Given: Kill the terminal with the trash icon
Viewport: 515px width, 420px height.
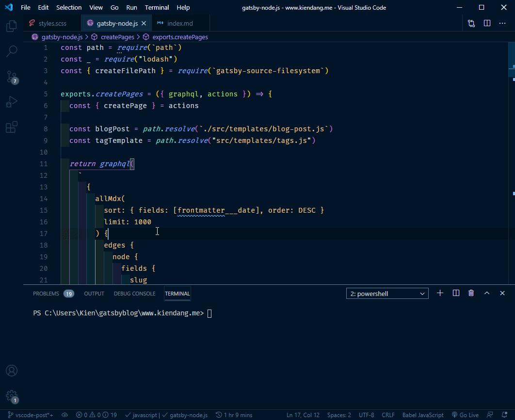Looking at the screenshot, I should pyautogui.click(x=471, y=294).
